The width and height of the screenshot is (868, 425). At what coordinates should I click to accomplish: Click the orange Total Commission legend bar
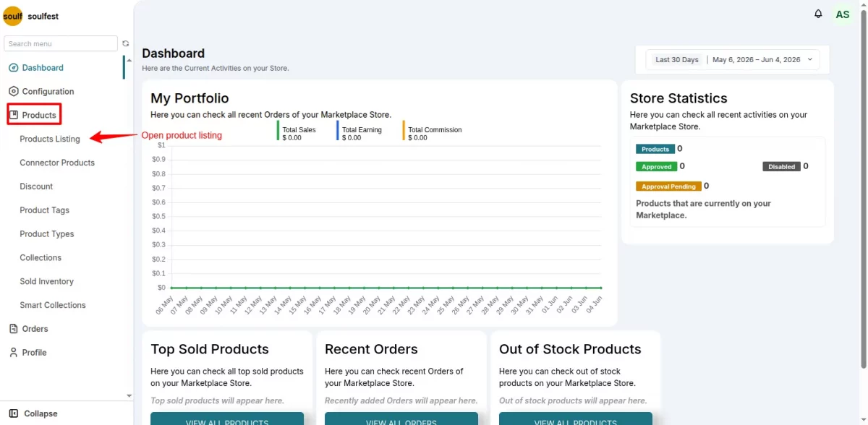pyautogui.click(x=404, y=131)
